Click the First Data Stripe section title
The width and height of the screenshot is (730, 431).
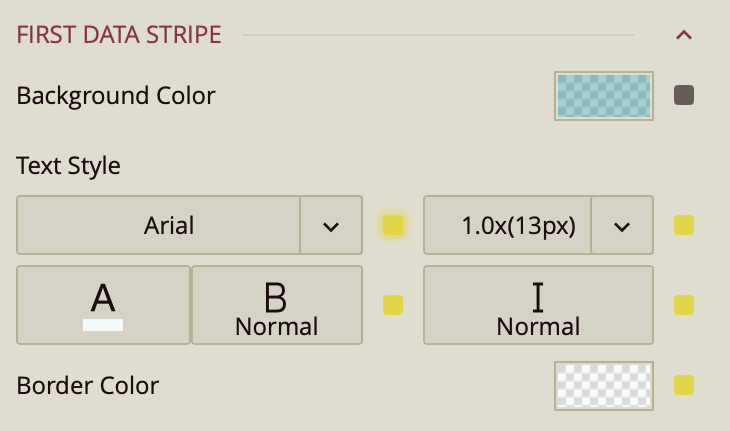pos(119,35)
